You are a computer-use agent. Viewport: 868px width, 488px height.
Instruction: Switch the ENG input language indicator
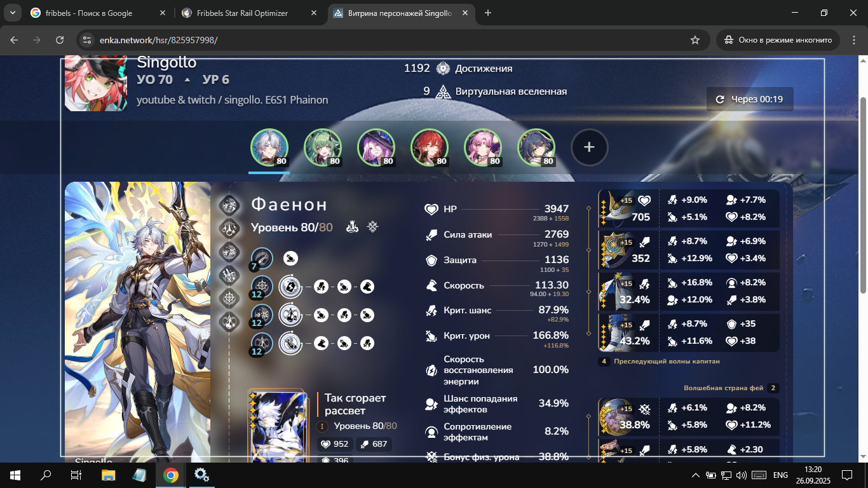click(780, 475)
